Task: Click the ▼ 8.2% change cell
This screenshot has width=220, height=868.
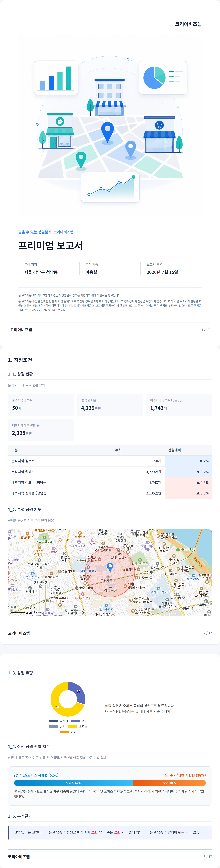Action: 188,472
